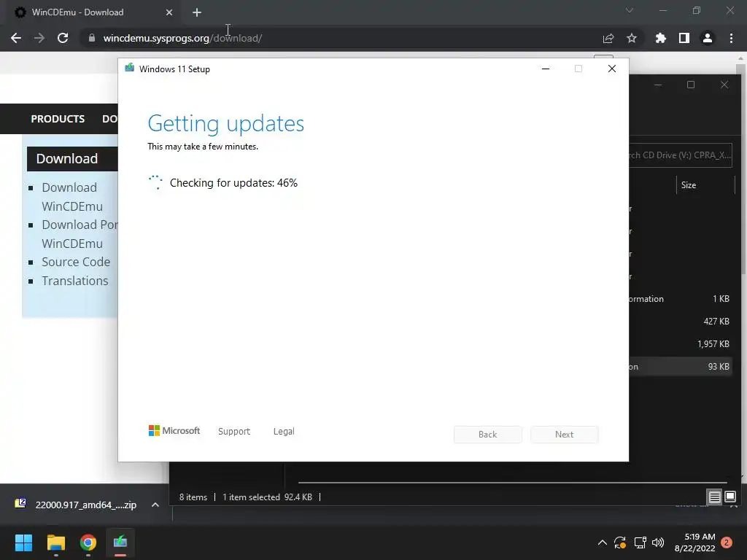The image size is (747, 560).
Task: Select the 1,957 KB file row
Action: 679,344
